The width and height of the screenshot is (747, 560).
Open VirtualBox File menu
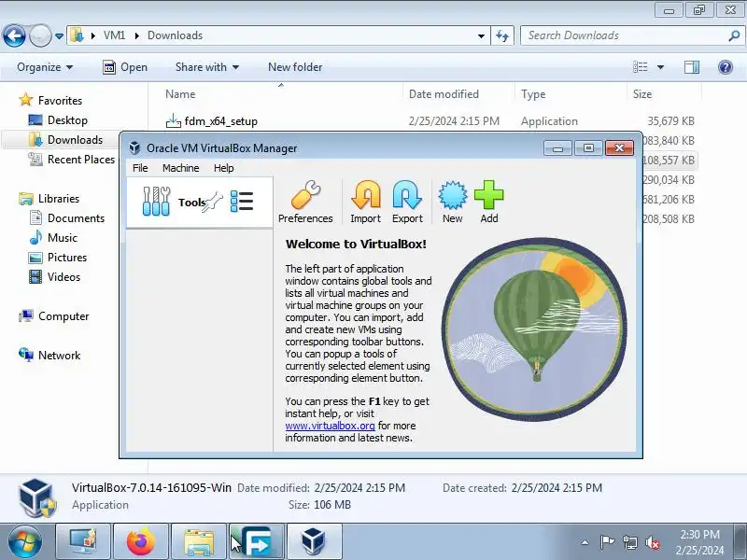coord(140,168)
